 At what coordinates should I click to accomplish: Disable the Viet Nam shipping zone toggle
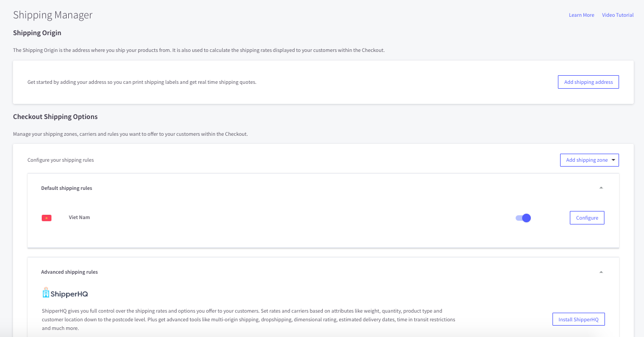[523, 218]
